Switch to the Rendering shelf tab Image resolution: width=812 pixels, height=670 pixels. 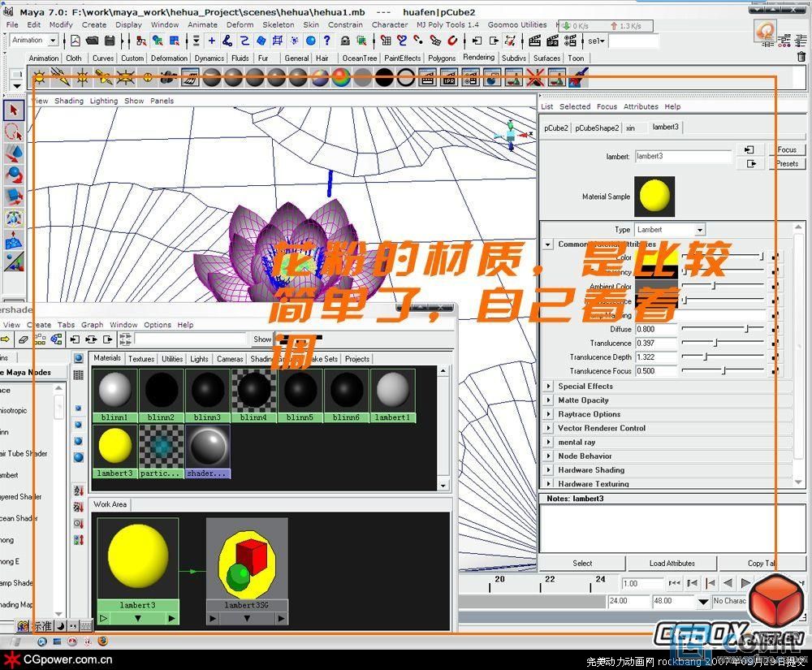point(478,58)
